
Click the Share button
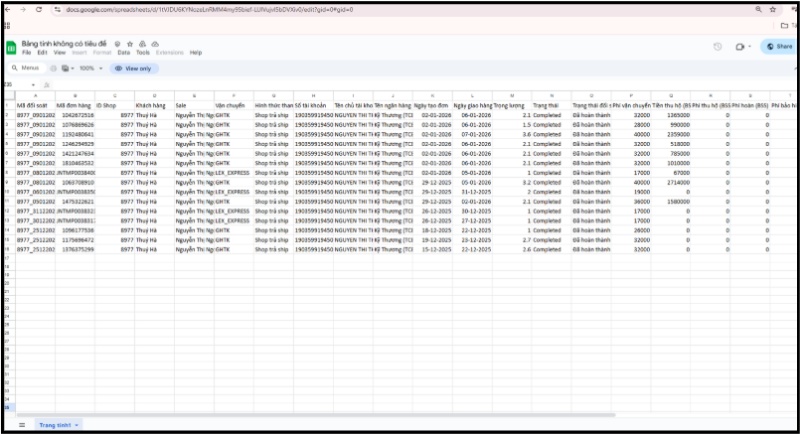pos(780,46)
